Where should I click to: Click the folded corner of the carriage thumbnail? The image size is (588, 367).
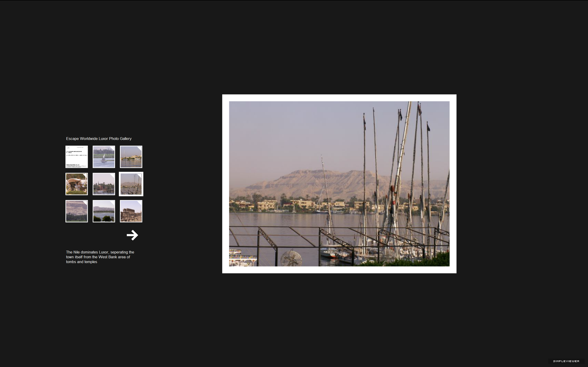coord(85,176)
